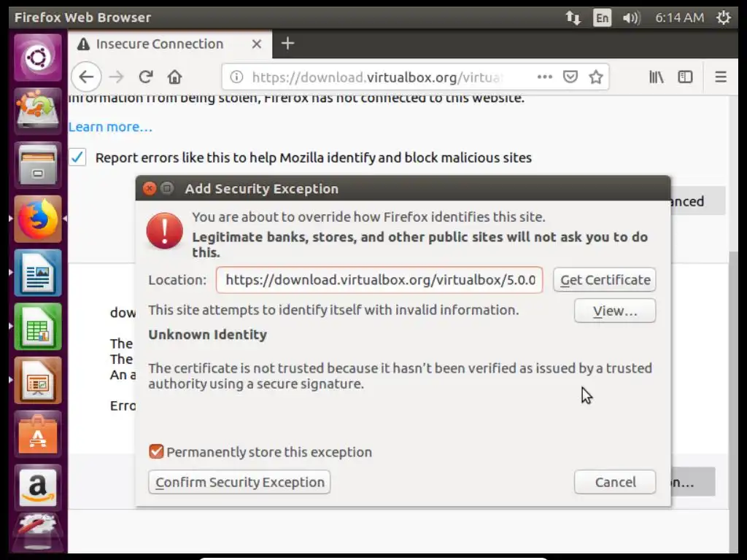Viewport: 747px width, 560px height.
Task: Open the En keyboard layout indicator
Action: tap(602, 17)
